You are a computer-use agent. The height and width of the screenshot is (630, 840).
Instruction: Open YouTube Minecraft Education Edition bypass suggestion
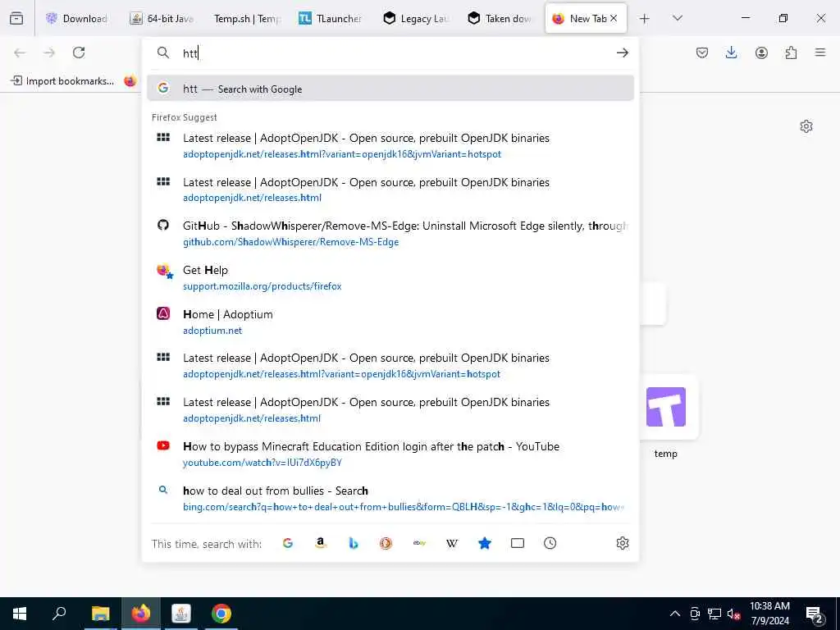point(390,454)
